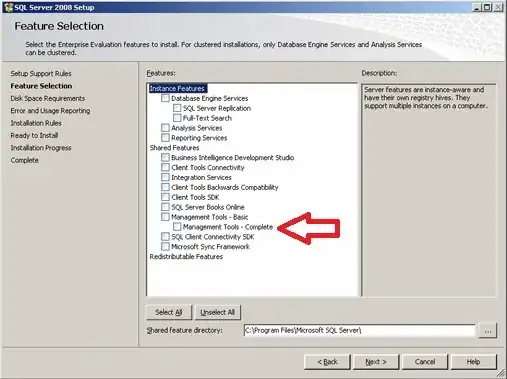
Task: Click the window resize grip corner
Action: 501,374
